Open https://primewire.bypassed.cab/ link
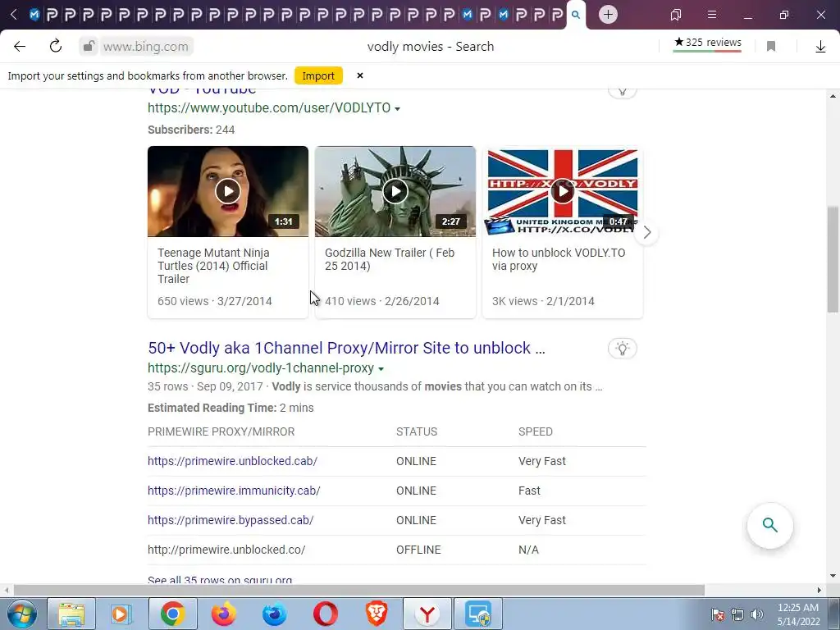The width and height of the screenshot is (840, 630). coord(231,520)
